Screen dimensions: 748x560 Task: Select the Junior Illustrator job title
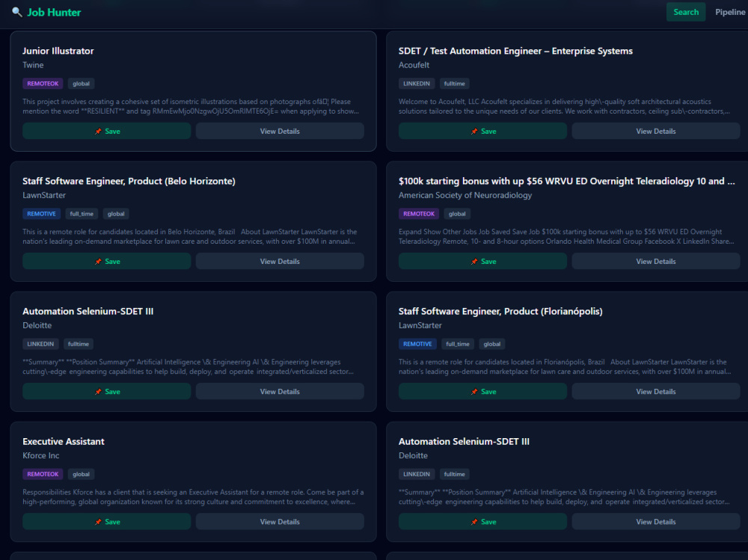[x=58, y=51]
